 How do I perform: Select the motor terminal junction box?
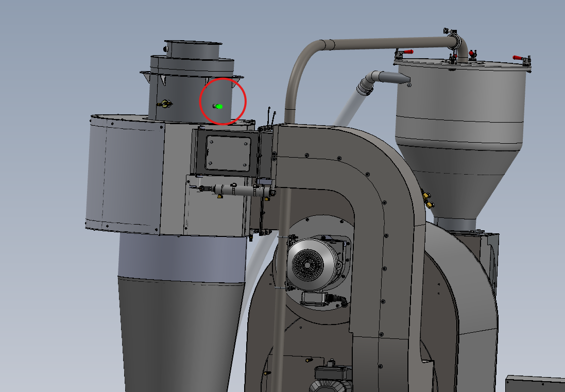[x=315, y=298]
